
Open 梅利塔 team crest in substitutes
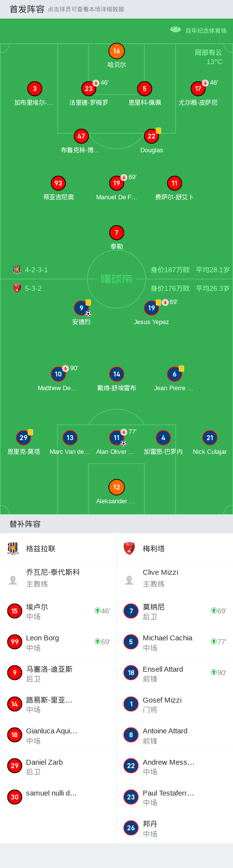click(129, 548)
